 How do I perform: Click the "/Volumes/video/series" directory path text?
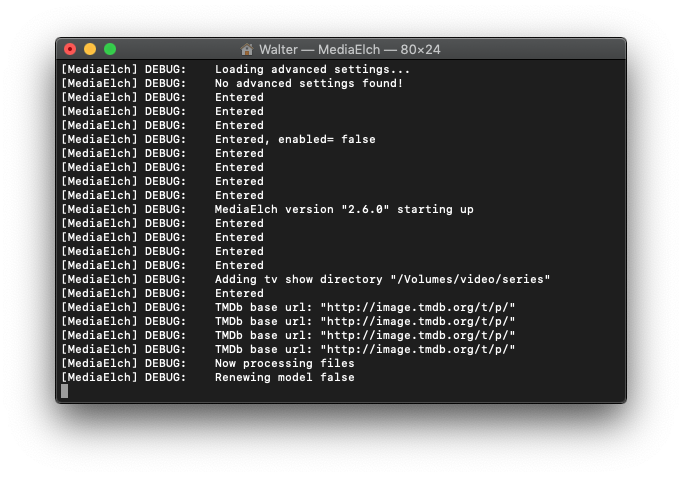[x=470, y=280]
